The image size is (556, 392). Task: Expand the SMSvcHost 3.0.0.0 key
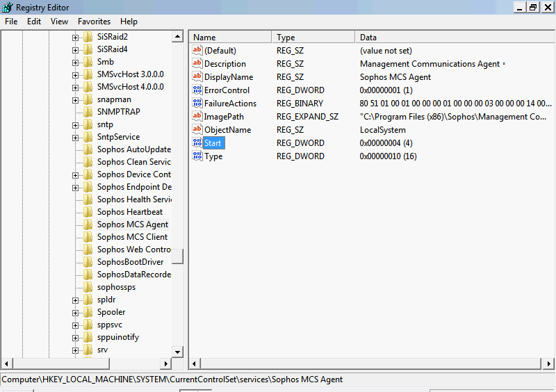tap(75, 75)
